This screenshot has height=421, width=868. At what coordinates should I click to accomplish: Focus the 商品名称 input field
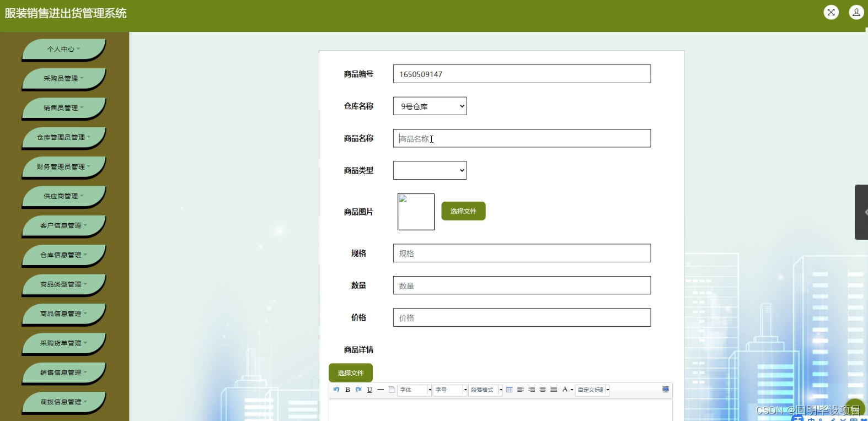point(522,138)
